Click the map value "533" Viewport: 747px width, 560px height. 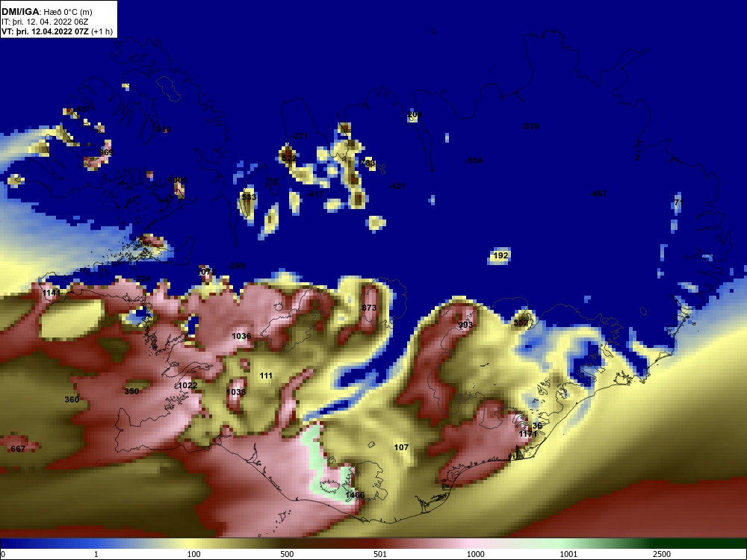click(x=249, y=196)
